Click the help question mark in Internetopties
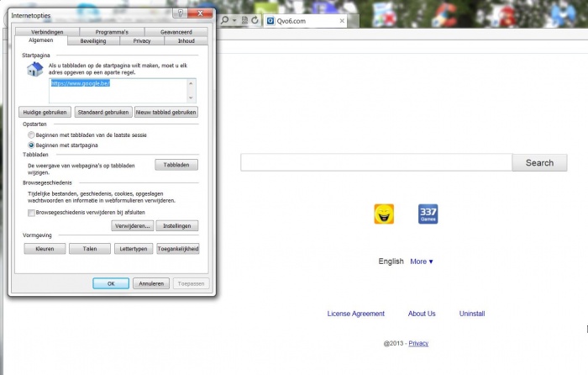 [x=180, y=13]
